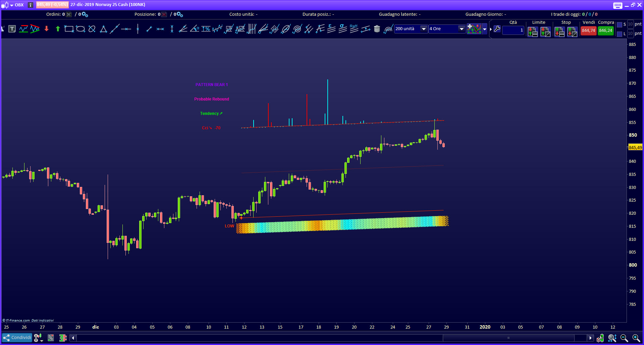Pick the ellipse drawing tool

[80, 29]
